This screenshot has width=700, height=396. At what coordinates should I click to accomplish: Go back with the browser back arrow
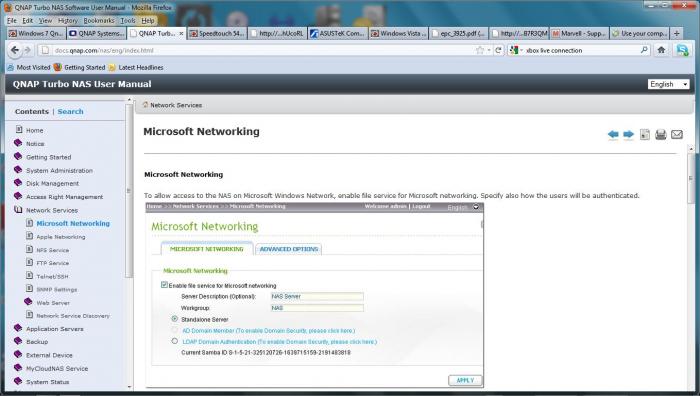point(15,50)
